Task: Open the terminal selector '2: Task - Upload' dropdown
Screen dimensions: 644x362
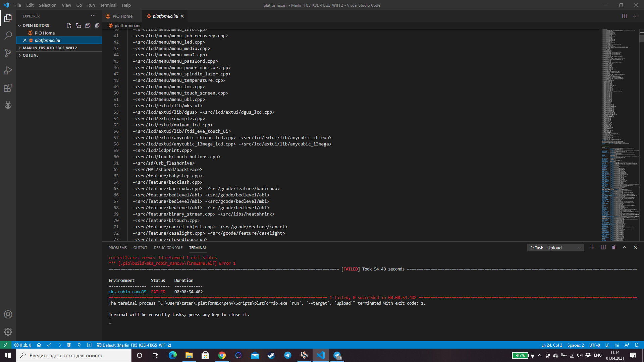Action: [x=555, y=248]
